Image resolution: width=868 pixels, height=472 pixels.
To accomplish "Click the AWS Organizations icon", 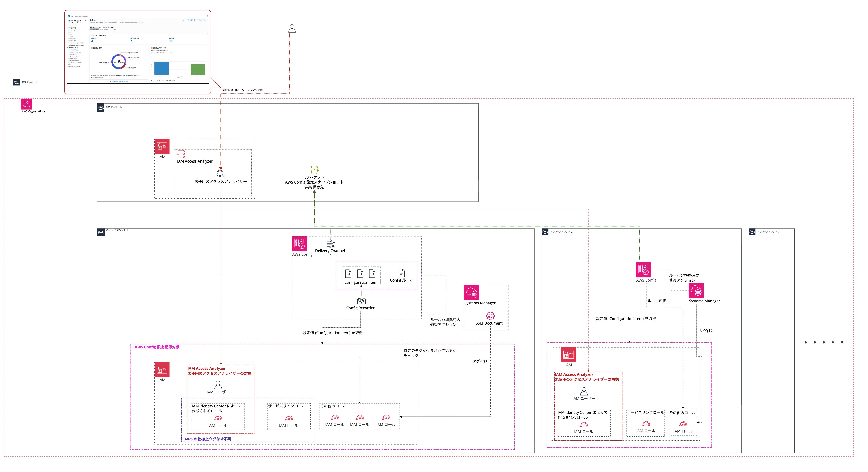I will tap(26, 103).
